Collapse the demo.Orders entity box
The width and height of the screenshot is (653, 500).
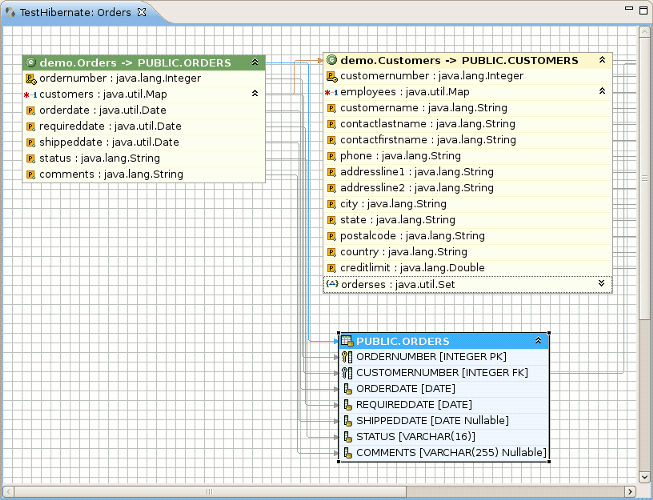pos(255,62)
